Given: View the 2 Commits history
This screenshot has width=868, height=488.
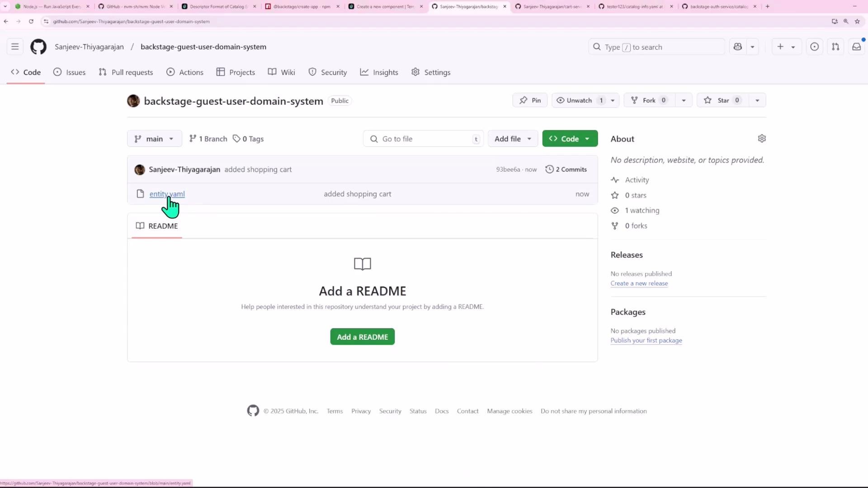Looking at the screenshot, I should tap(566, 169).
